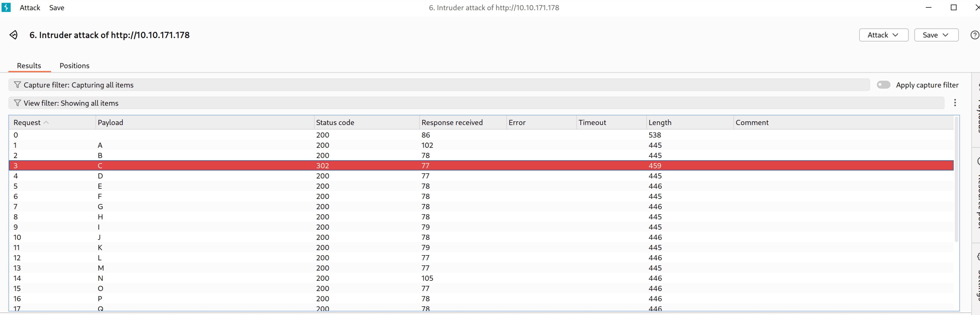Sort by the Request column header arrow

pyautogui.click(x=46, y=122)
